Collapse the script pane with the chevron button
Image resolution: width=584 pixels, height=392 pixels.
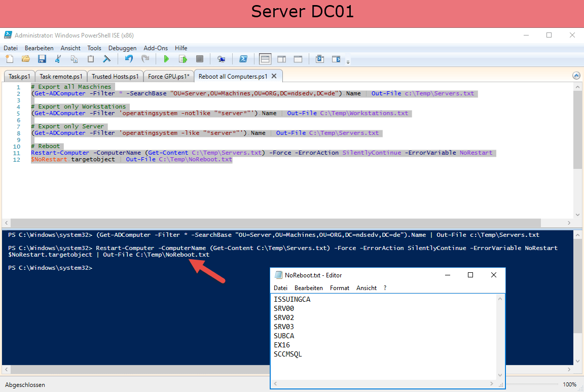pos(576,76)
